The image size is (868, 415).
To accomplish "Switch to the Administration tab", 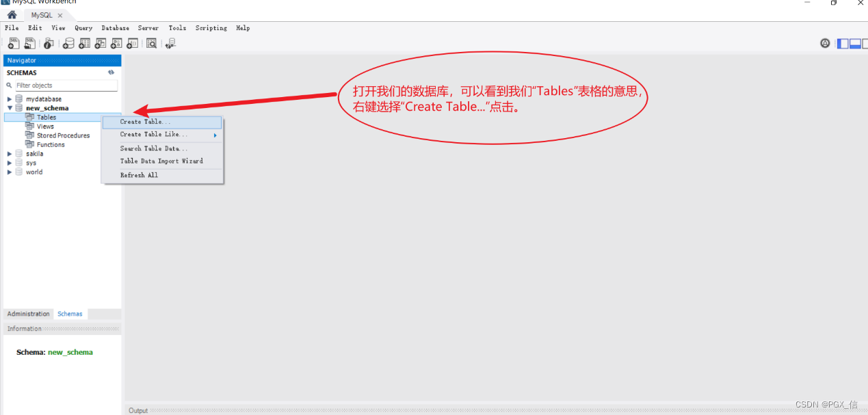I will 29,314.
